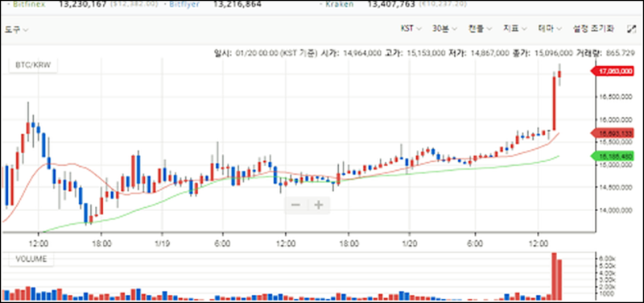Click the tallest red volume bar
Screen dimensions: 644x303
[x=554, y=276]
